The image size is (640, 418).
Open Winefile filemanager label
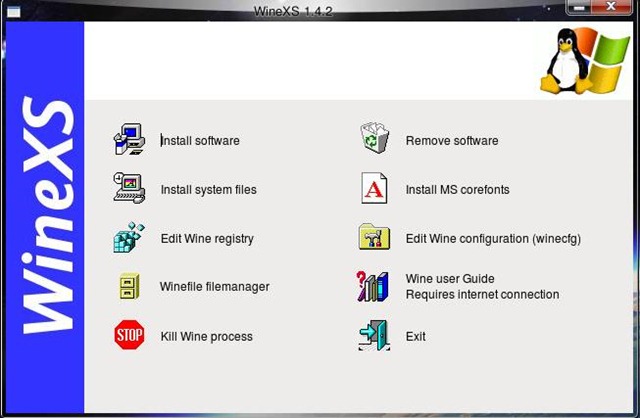point(215,287)
